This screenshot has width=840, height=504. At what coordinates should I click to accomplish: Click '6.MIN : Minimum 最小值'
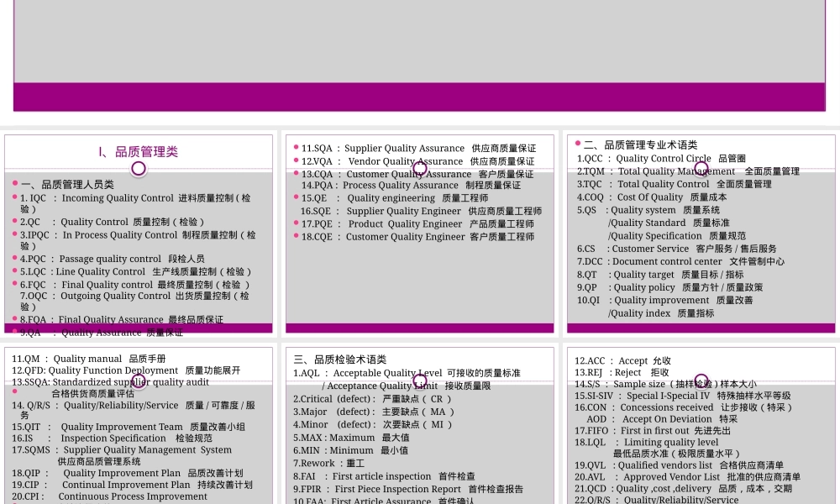pos(350,451)
